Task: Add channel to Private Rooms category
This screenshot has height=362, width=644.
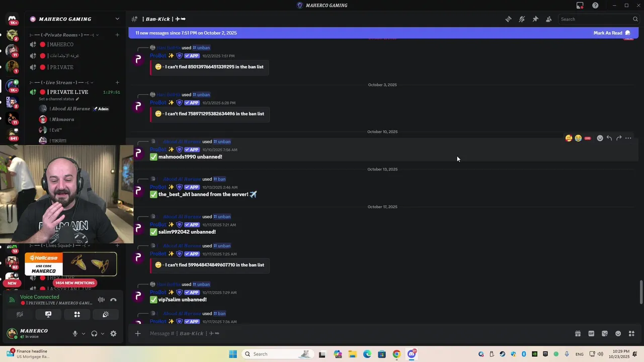Action: pos(117,35)
